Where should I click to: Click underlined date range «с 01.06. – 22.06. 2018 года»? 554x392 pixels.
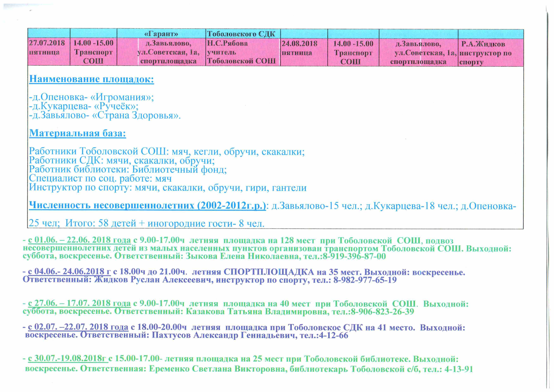[80, 240]
